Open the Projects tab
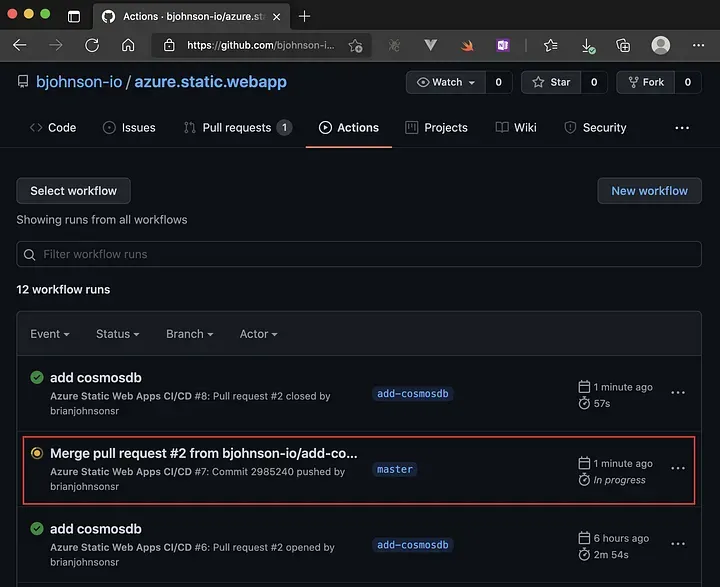The width and height of the screenshot is (720, 587). pos(436,128)
